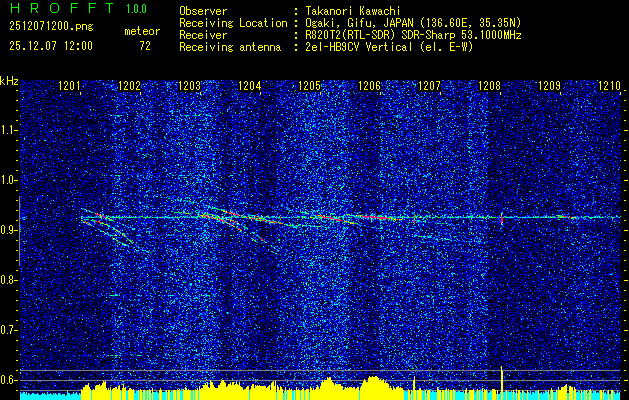The image size is (629, 400).
Task: Click frequency label 0.7 kHz
Action: 8,330
